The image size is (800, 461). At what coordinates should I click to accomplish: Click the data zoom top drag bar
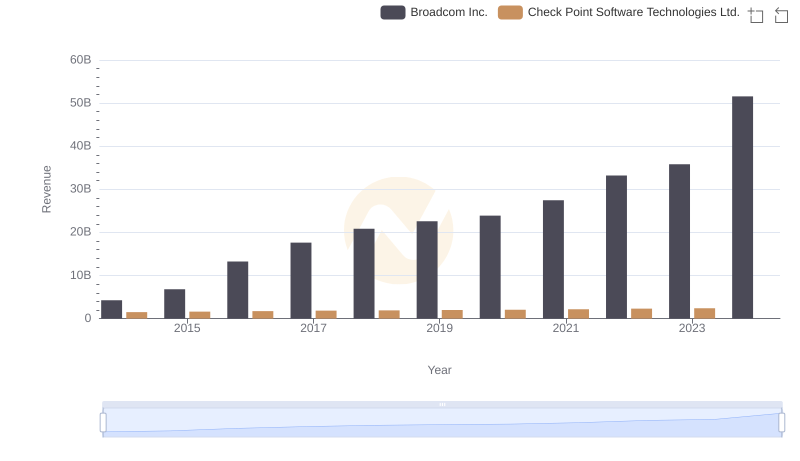[x=442, y=404]
